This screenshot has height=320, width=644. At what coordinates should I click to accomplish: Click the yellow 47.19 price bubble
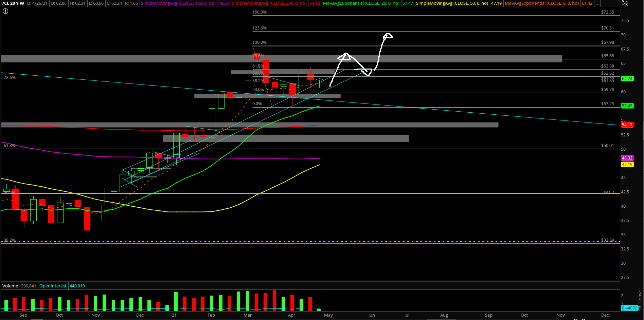coord(627,164)
